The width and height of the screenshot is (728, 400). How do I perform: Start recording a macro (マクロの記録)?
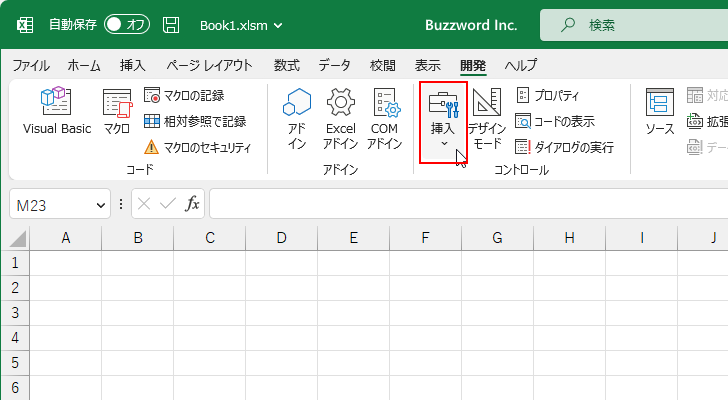tap(193, 96)
